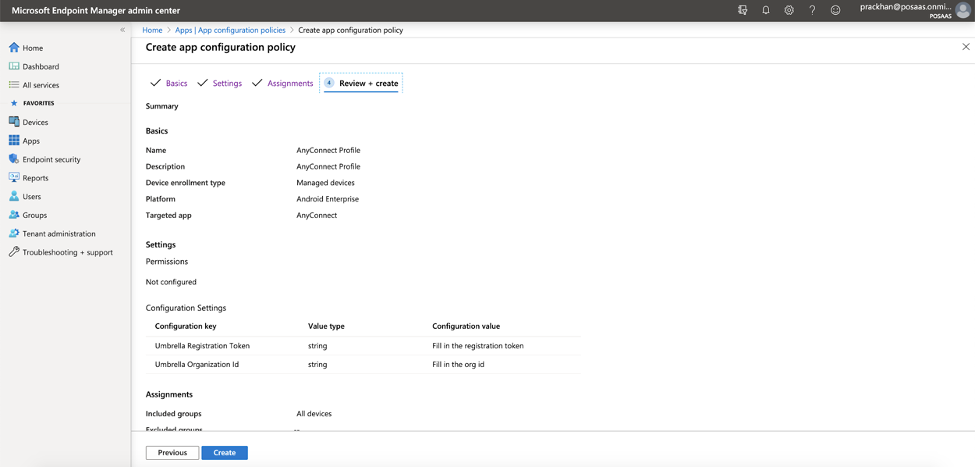Click 'Fill in the registration token' value
Viewport: 977px width, 468px height.
click(478, 346)
